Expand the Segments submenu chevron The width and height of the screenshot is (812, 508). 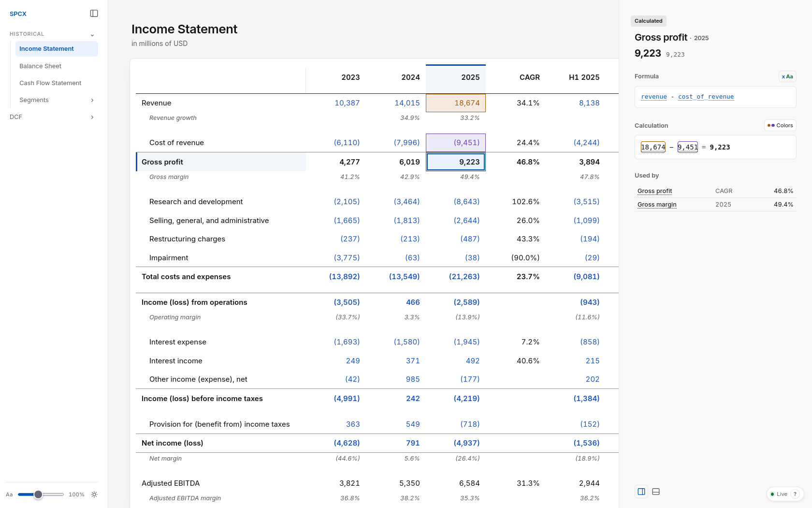pyautogui.click(x=92, y=100)
